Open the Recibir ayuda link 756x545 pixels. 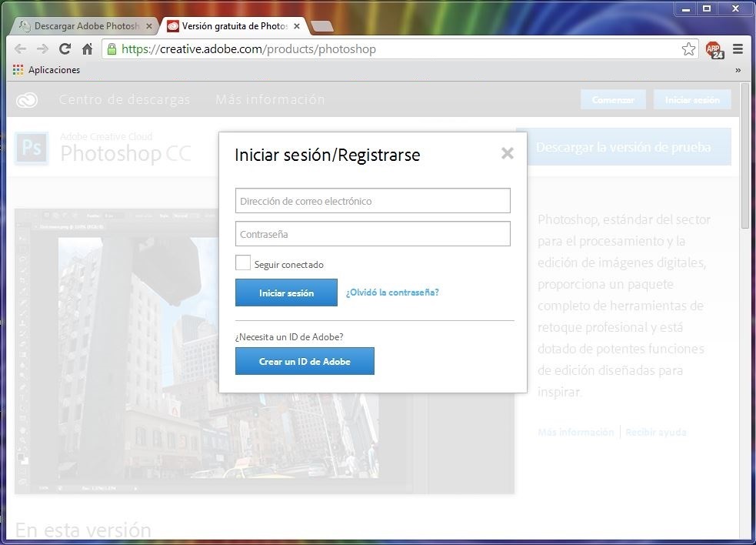tap(656, 432)
